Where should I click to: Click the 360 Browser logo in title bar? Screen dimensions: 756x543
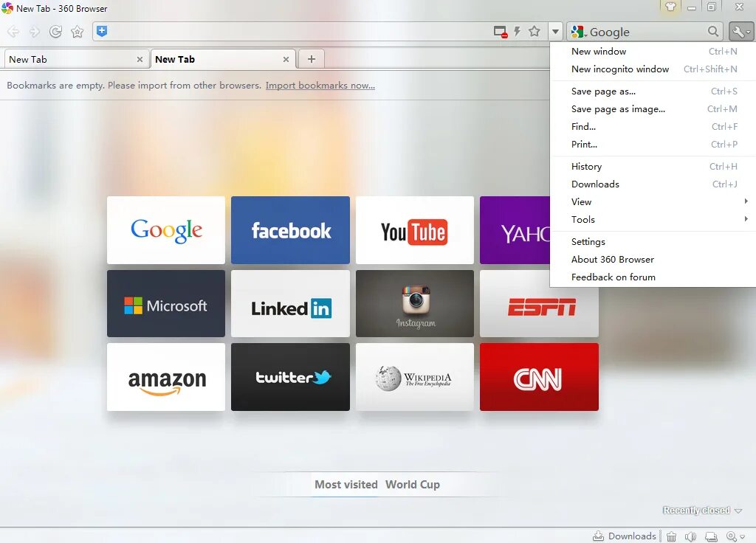[x=7, y=8]
